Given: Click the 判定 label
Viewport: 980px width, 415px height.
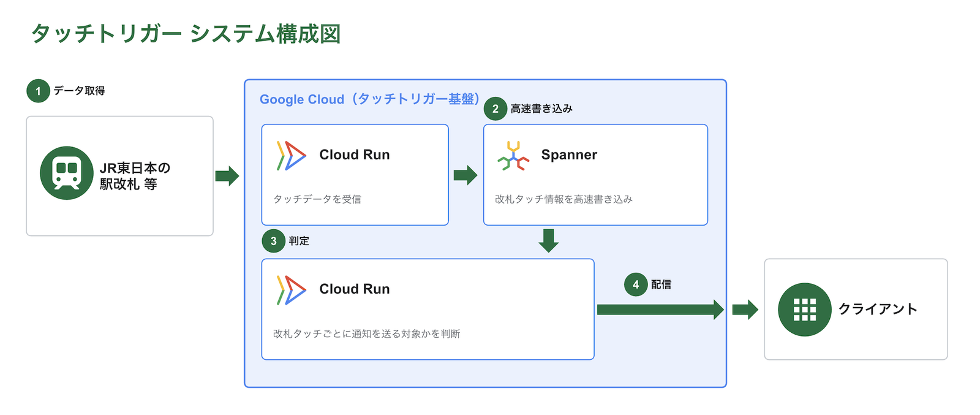Looking at the screenshot, I should pos(299,241).
